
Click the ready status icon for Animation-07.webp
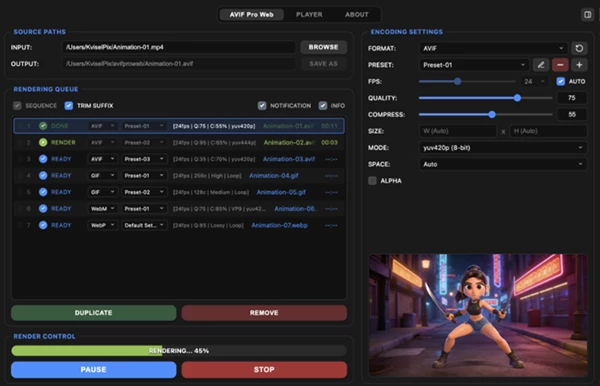43,225
